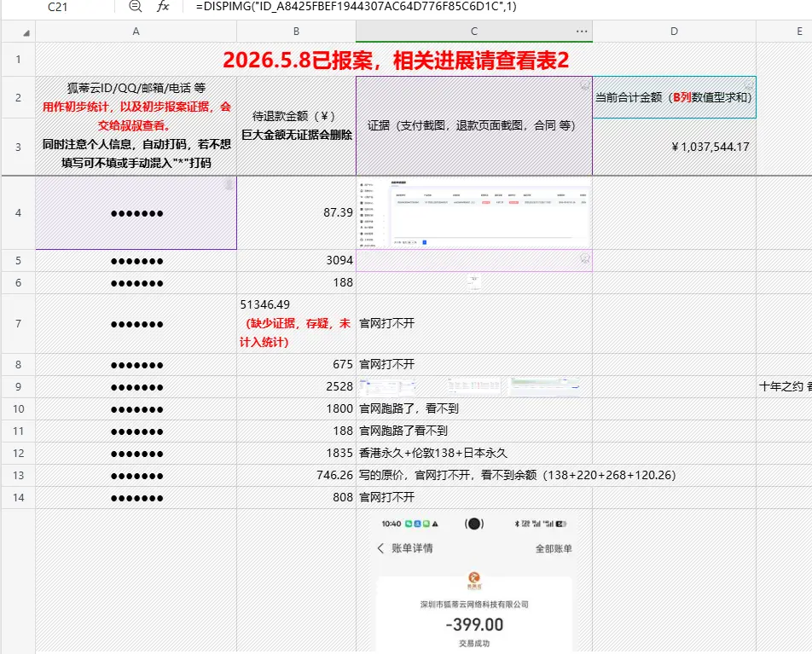Click the amount 675 cell

[296, 365]
